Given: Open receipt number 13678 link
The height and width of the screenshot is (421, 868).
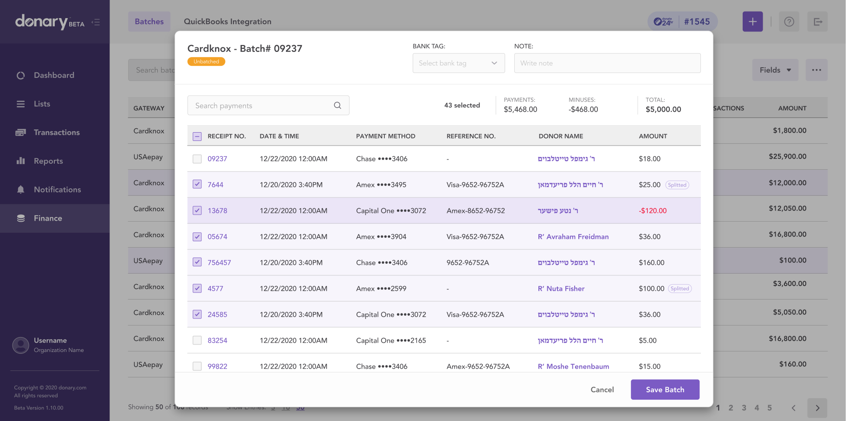Looking at the screenshot, I should coord(217,210).
